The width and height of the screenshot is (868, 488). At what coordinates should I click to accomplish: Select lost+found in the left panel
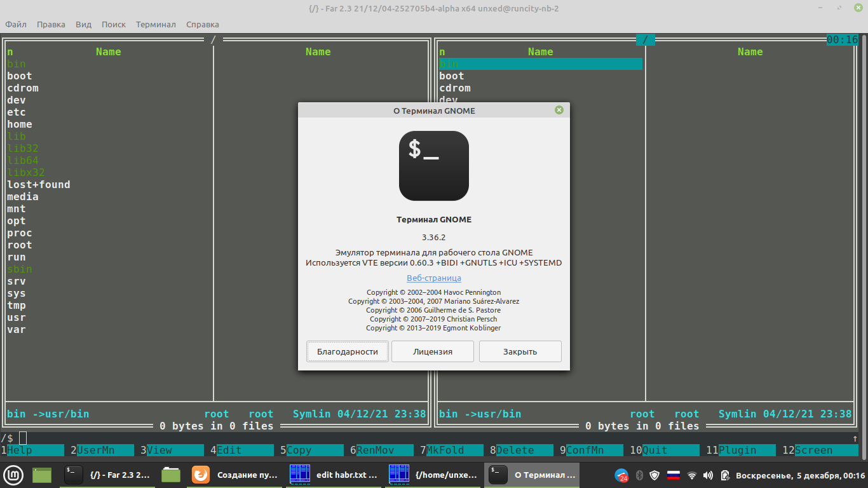click(39, 184)
